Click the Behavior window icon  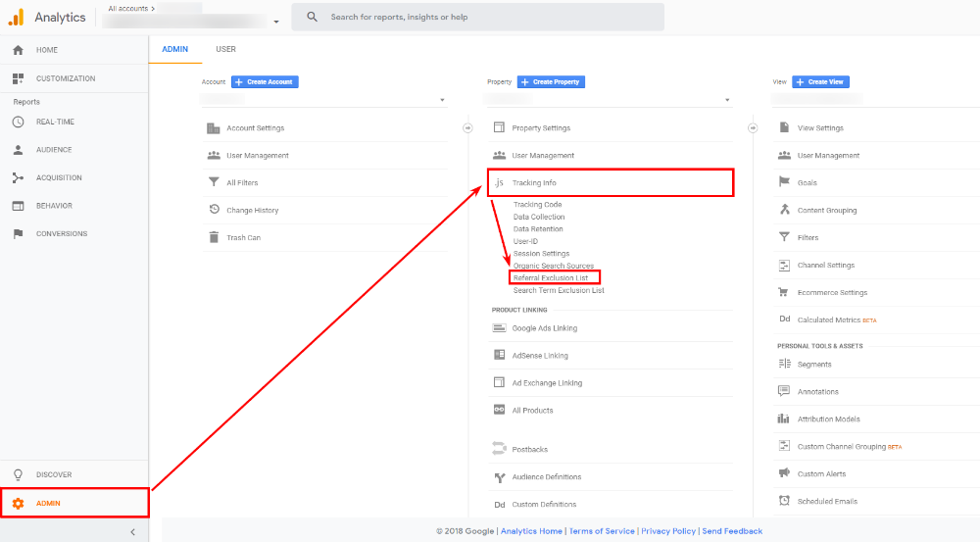pos(18,206)
